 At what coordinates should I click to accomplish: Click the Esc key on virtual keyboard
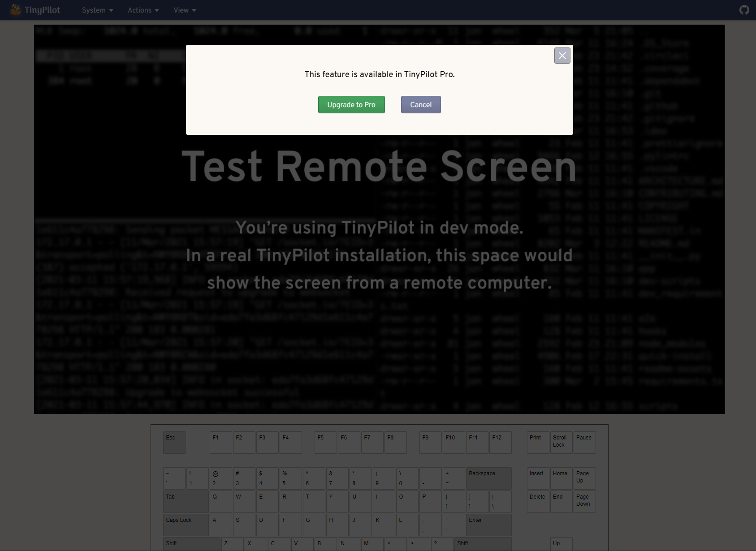(x=174, y=443)
